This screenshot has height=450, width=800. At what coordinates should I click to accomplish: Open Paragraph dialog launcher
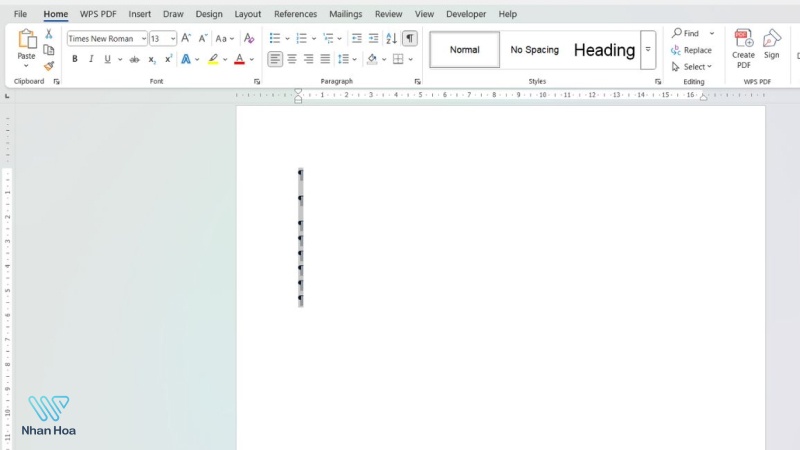417,82
